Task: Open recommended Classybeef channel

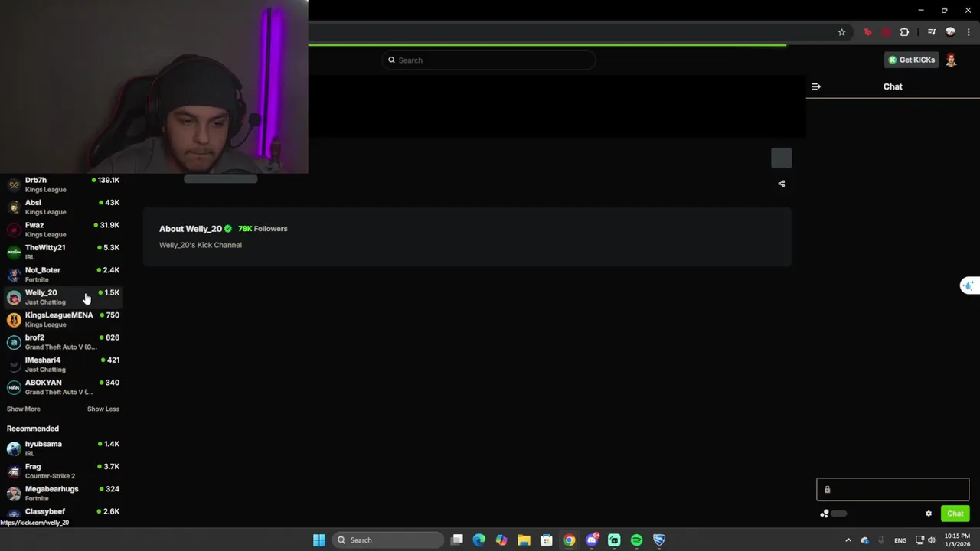Action: tap(63, 513)
